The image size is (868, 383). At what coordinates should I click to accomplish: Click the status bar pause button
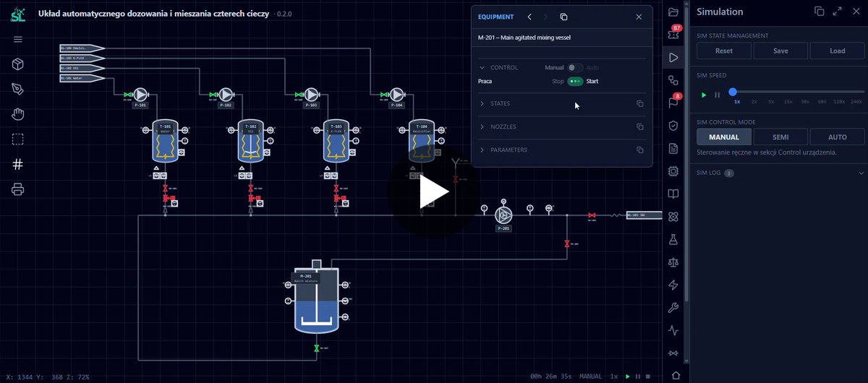[637, 376]
